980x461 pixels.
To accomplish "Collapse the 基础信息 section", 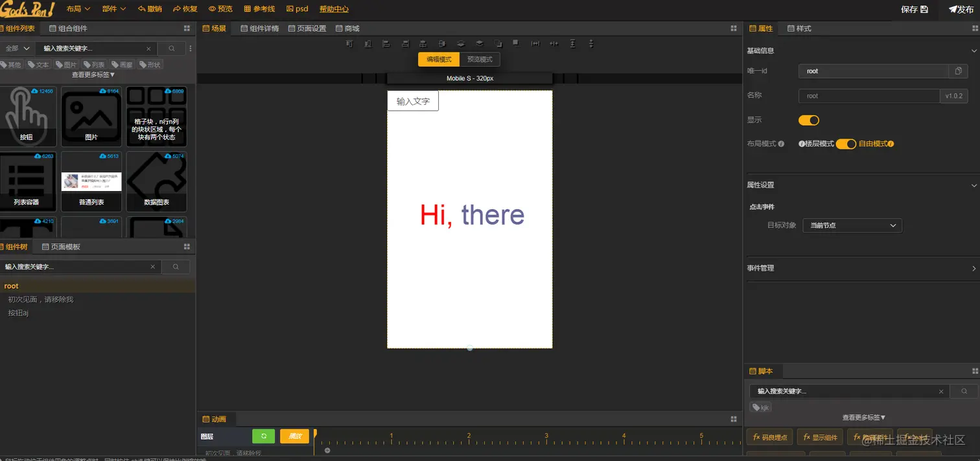I will coord(974,51).
